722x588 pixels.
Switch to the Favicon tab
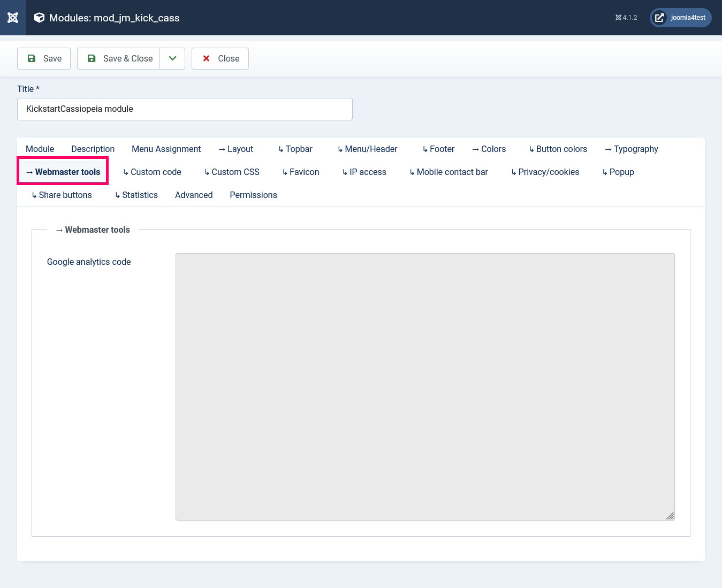click(301, 172)
